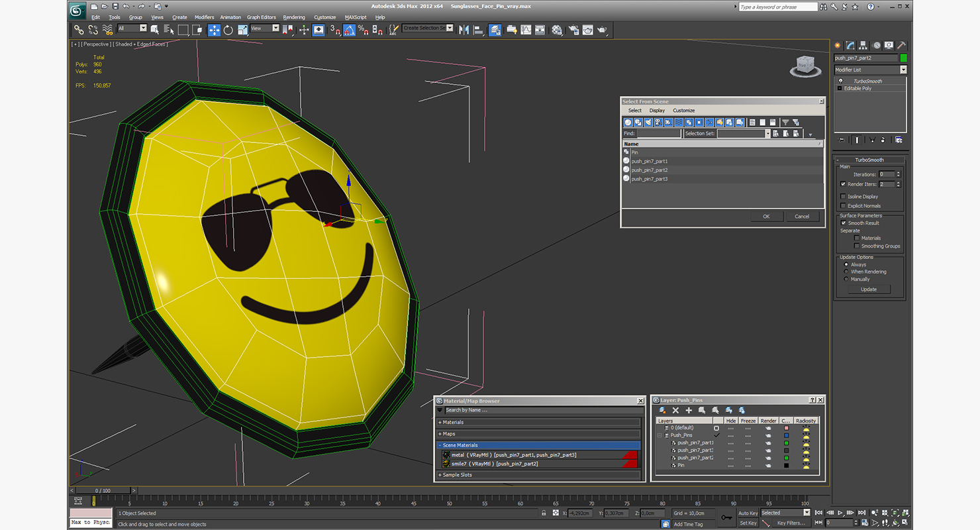
Task: Open the Utilities hammer panel tab
Action: click(x=902, y=46)
